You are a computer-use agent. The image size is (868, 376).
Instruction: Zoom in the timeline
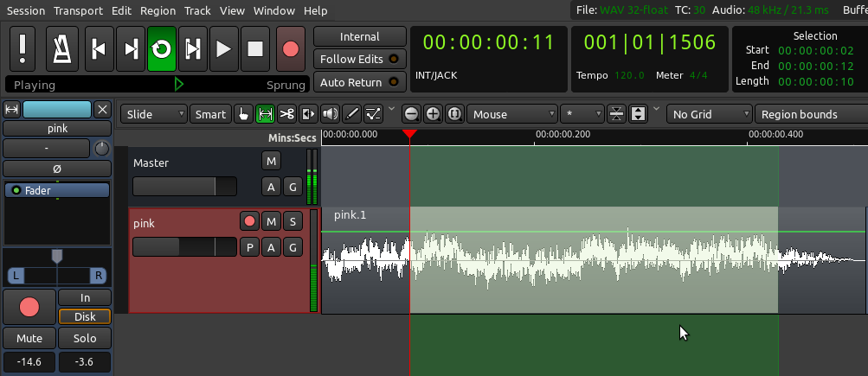[433, 114]
